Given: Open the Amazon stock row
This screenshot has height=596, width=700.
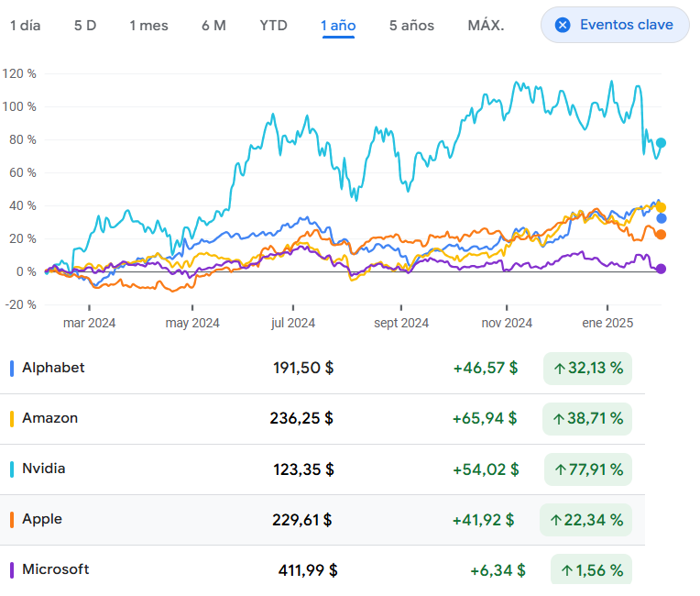Looking at the screenshot, I should 49,418.
